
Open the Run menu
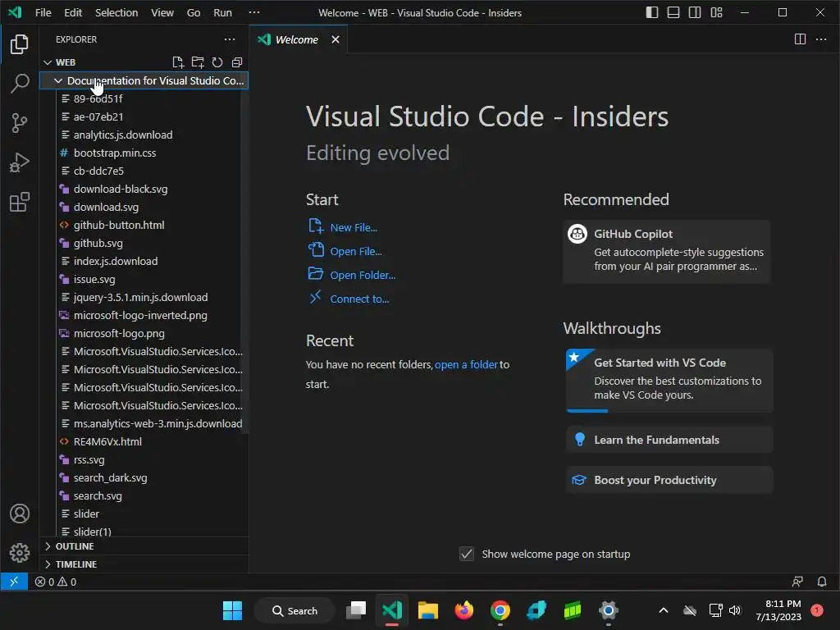(223, 12)
